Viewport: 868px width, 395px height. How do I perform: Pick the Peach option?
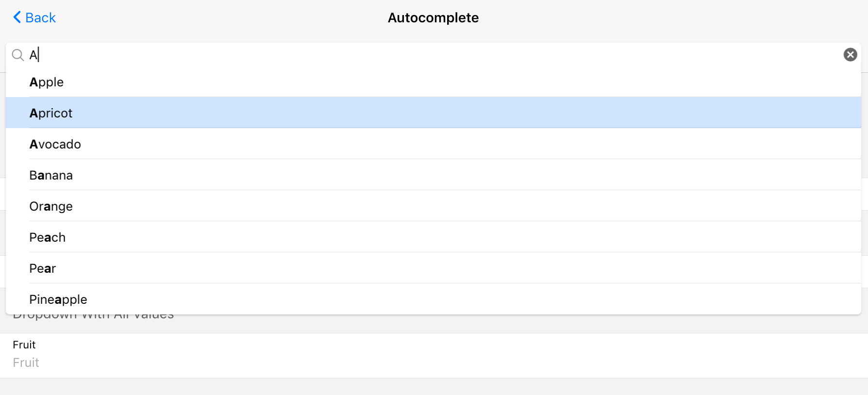[48, 237]
